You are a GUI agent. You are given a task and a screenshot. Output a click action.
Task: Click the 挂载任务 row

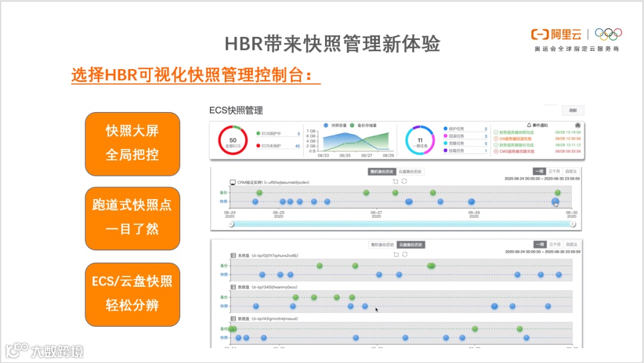[x=466, y=151]
